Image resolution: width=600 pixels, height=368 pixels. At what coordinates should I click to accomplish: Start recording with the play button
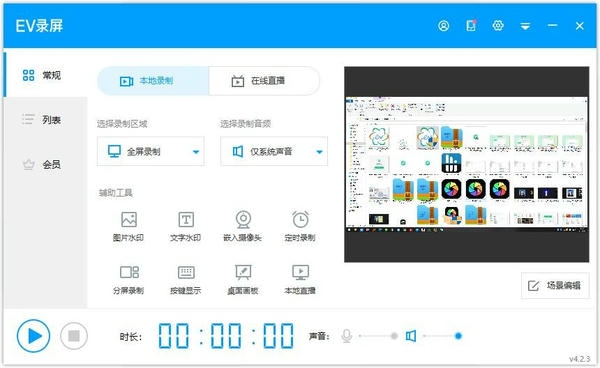34,336
